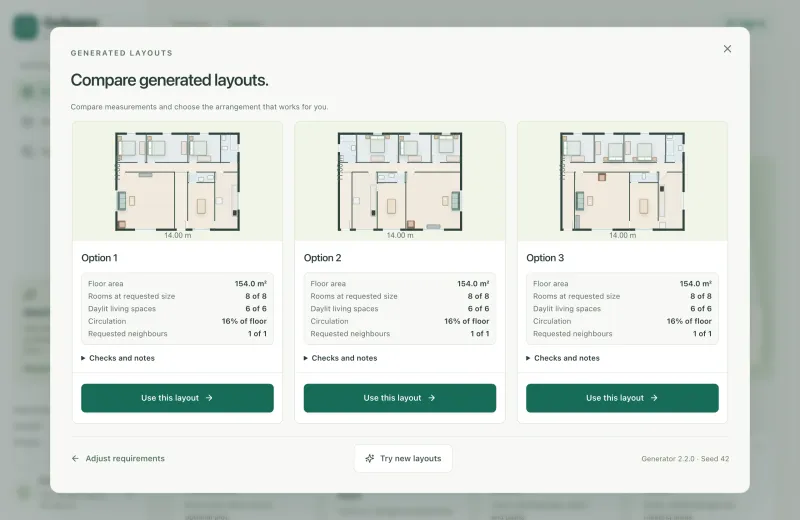The width and height of the screenshot is (800, 520).
Task: Click the GENERATED LAYOUTS label
Action: coord(121,53)
